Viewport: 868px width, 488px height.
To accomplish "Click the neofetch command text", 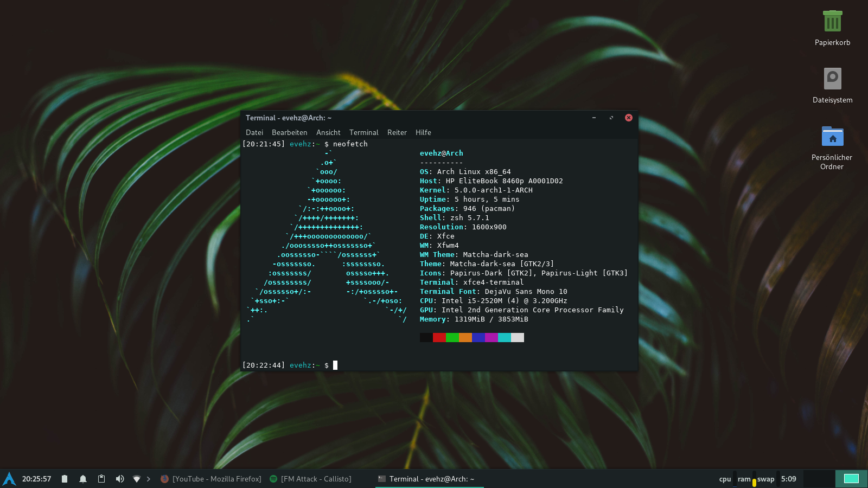I will point(350,144).
